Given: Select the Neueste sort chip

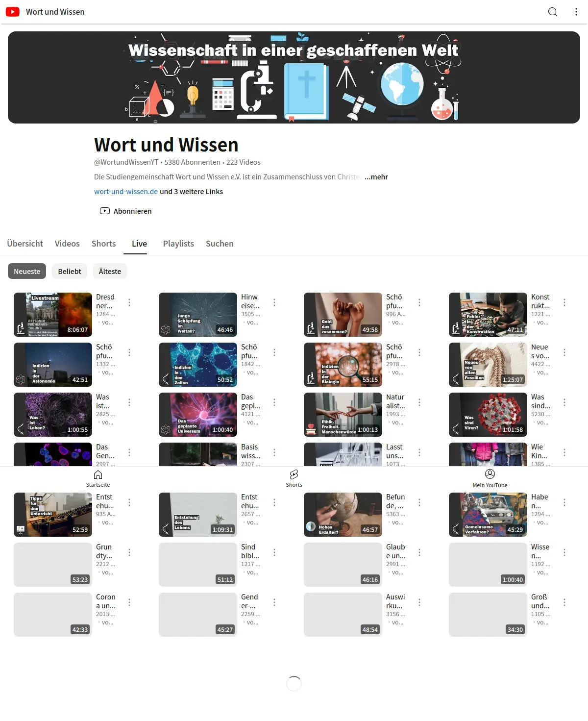Looking at the screenshot, I should (x=27, y=271).
